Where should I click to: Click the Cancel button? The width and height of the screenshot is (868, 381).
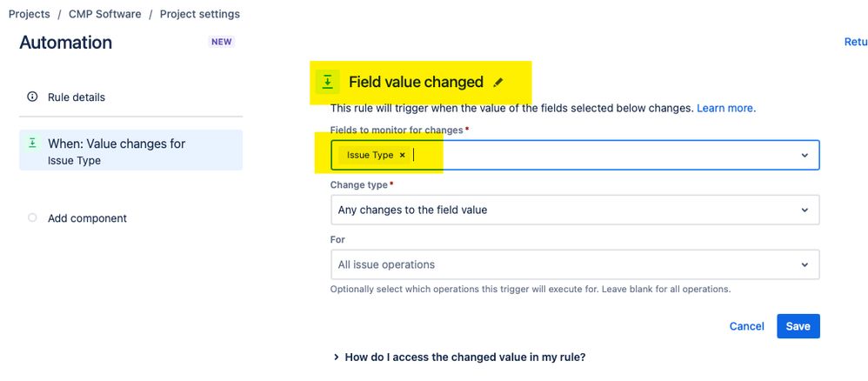coord(747,326)
